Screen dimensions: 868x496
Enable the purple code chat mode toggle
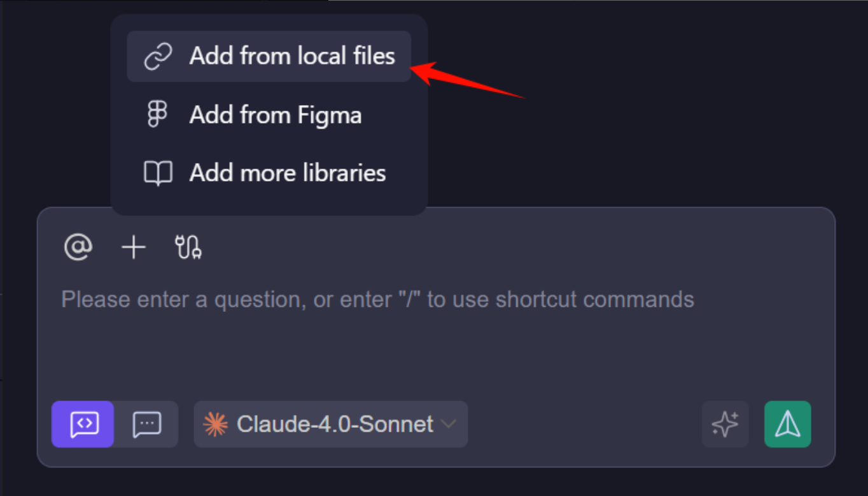point(83,424)
